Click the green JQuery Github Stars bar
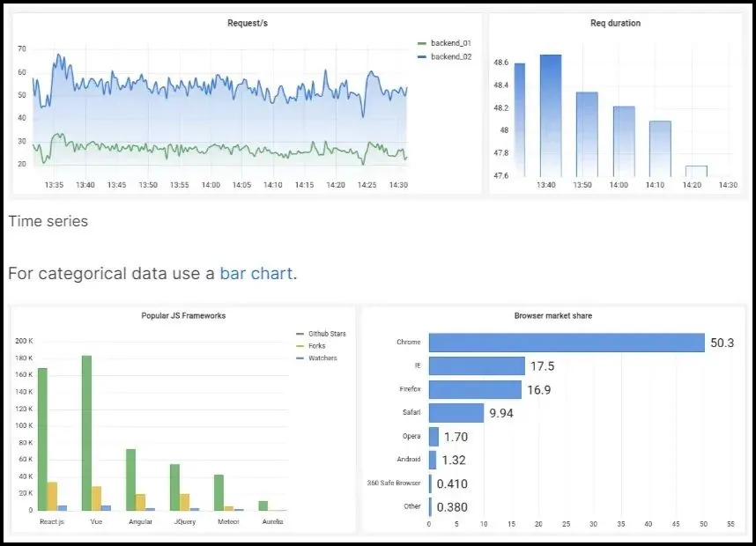Screen dimensions: 756x546 (x=174, y=488)
